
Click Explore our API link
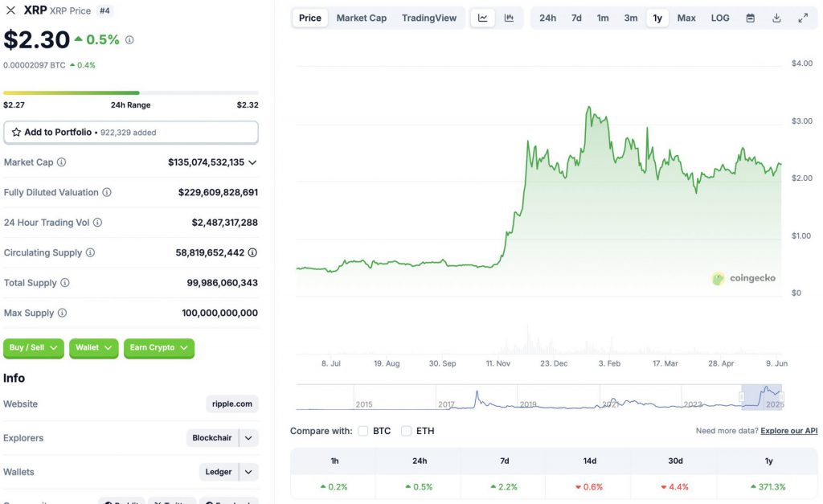pyautogui.click(x=789, y=431)
